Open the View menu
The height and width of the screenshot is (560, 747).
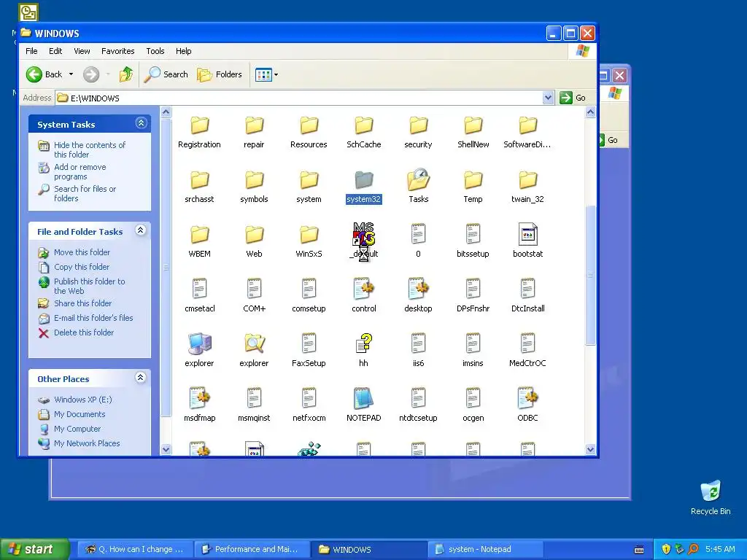pyautogui.click(x=82, y=51)
